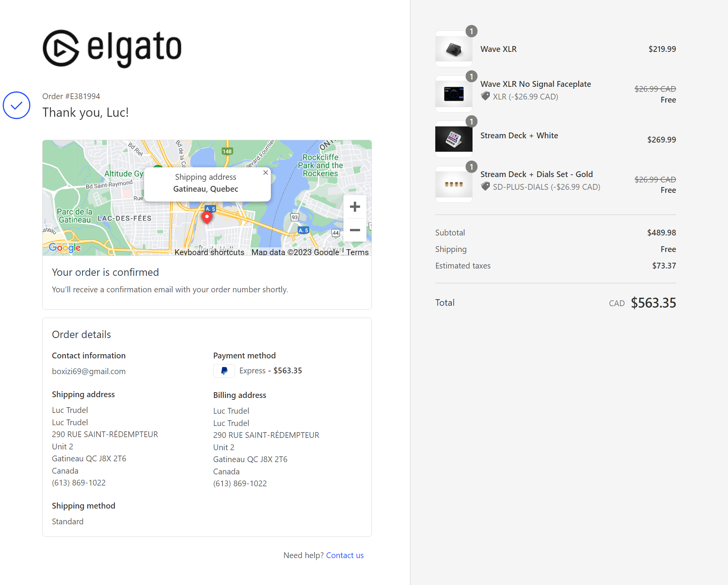The width and height of the screenshot is (728, 585).
Task: Click the Order details heading
Action: pos(81,335)
